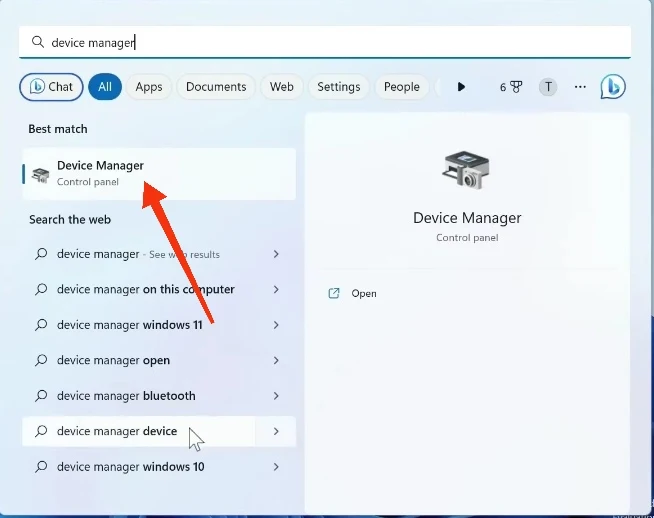The width and height of the screenshot is (654, 518).
Task: Click the 'Search the web' heading
Action: (x=70, y=220)
